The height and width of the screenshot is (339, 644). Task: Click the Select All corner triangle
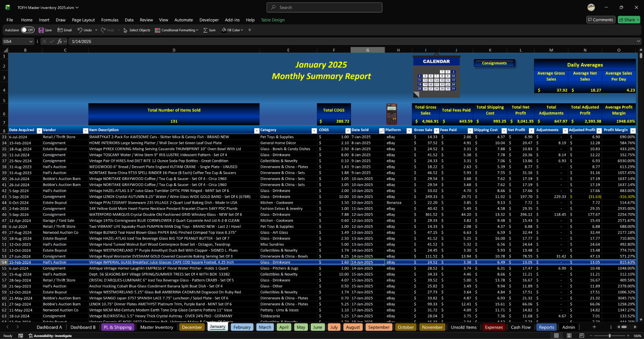6,50
